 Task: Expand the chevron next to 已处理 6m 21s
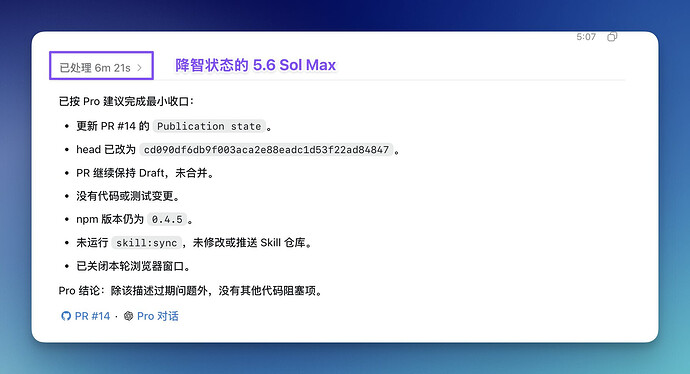tap(139, 68)
